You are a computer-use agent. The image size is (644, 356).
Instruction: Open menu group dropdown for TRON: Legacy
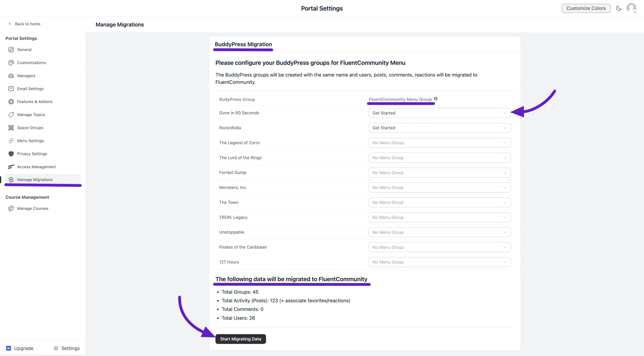point(439,217)
